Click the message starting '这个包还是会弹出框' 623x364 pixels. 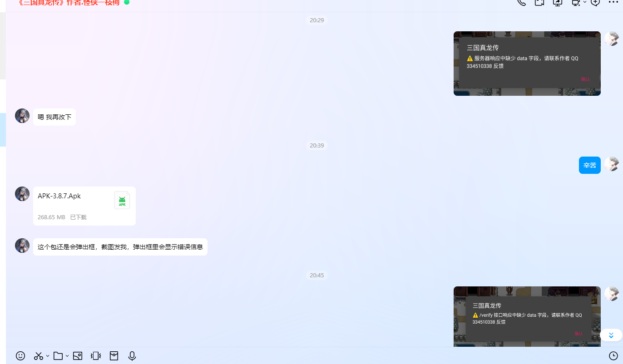[120, 247]
